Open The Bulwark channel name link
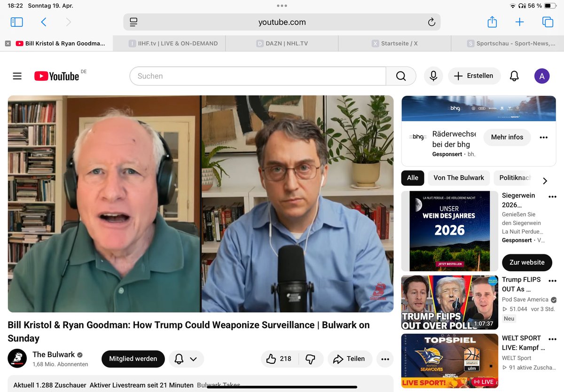564x392 pixels. (x=54, y=354)
